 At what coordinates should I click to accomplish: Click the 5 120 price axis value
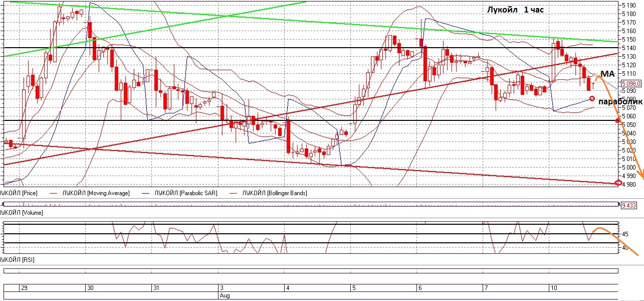coord(629,65)
